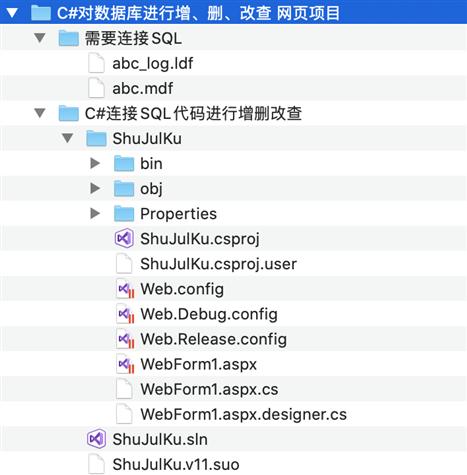Collapse the ShuJulKu folder
This screenshot has width=467, height=475.
pos(68,138)
